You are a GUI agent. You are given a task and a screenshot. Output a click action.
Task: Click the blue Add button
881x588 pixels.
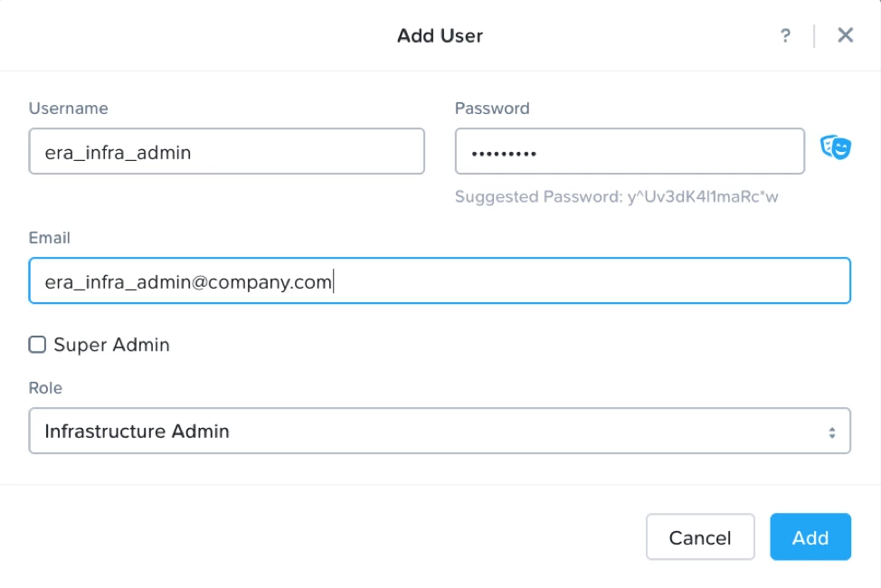click(810, 537)
